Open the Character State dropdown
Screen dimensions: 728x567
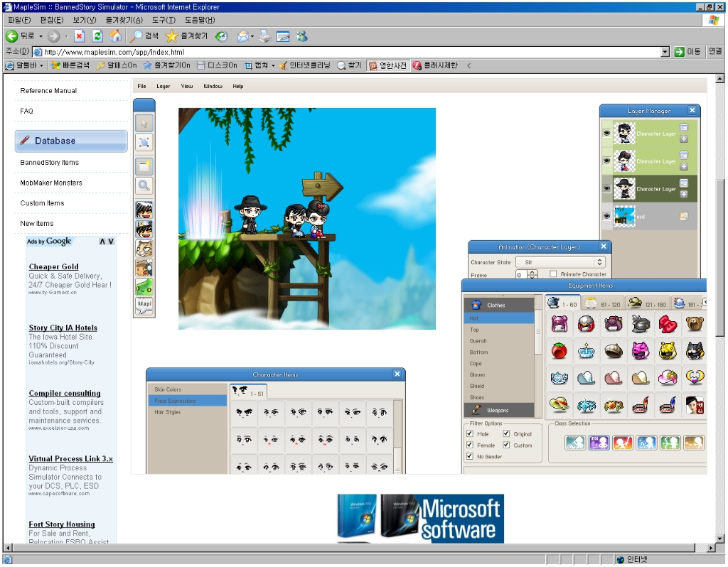point(562,262)
